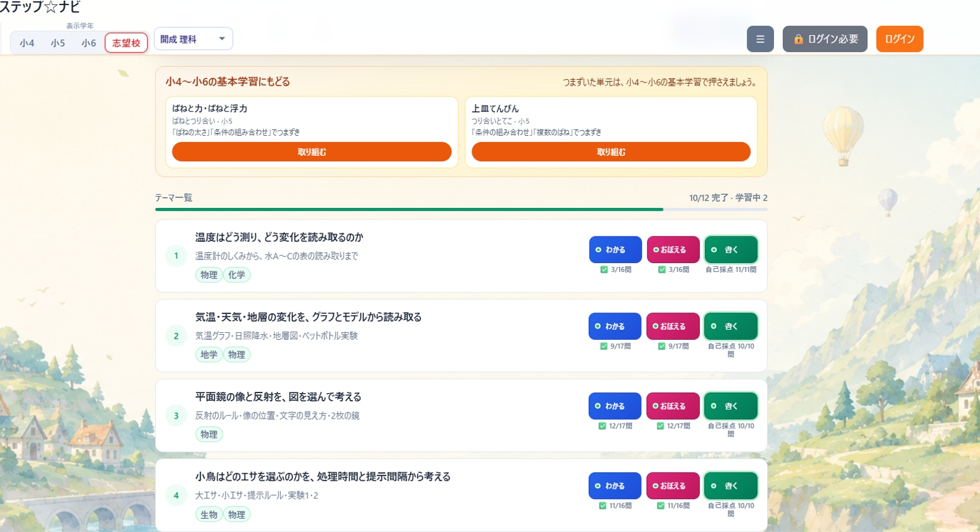Click the number 1 circle badge
The height and width of the screenshot is (532, 980).
(x=176, y=256)
